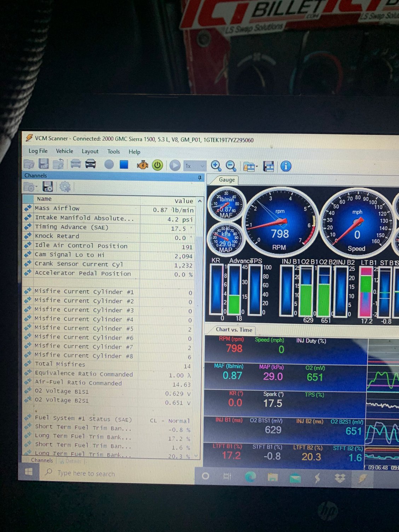399x532 pixels.
Task: Click the blue vehicle information icon
Action: click(286, 166)
